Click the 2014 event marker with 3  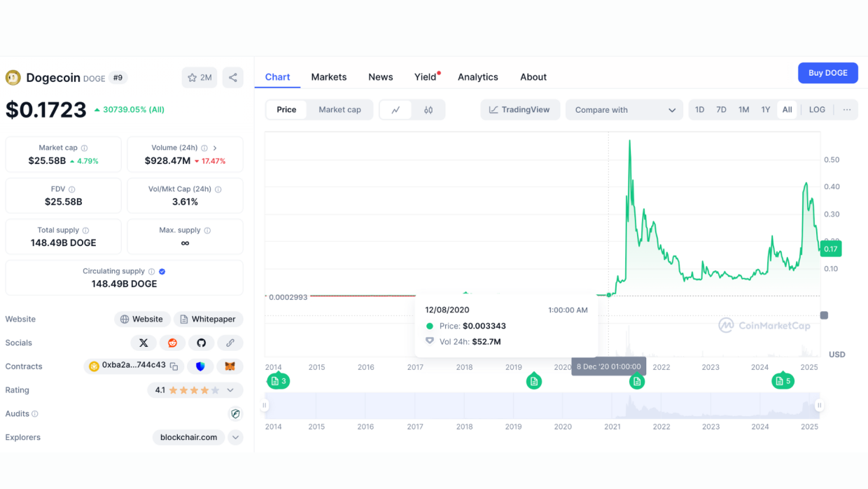click(278, 381)
